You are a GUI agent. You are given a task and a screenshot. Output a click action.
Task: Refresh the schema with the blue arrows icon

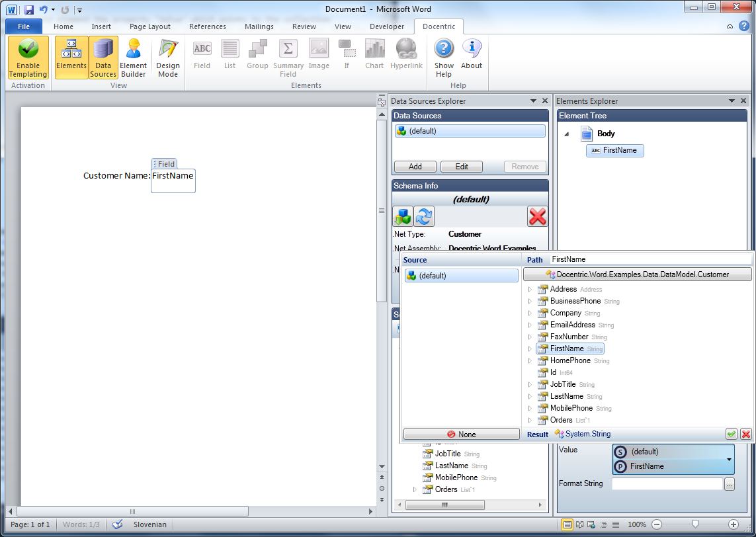[424, 216]
